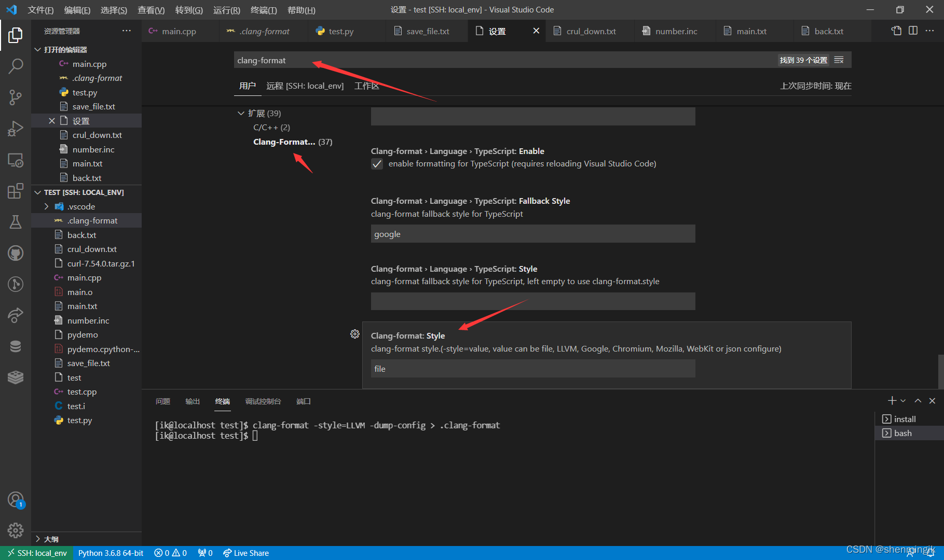Select the Workspace settings tab
The width and height of the screenshot is (944, 560).
[366, 86]
